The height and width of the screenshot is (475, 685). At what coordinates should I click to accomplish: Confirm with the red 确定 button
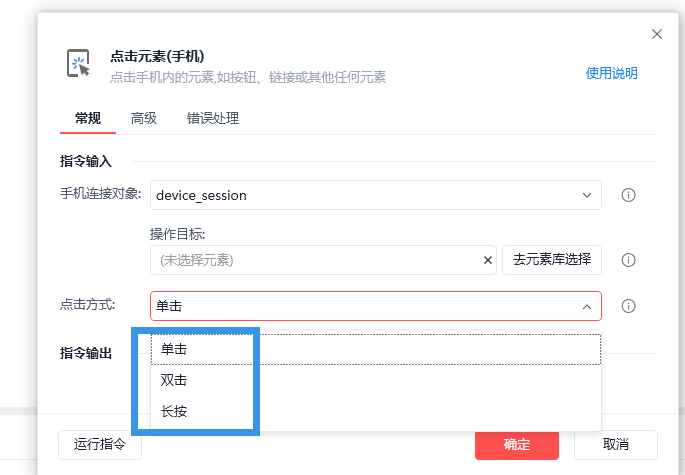517,445
